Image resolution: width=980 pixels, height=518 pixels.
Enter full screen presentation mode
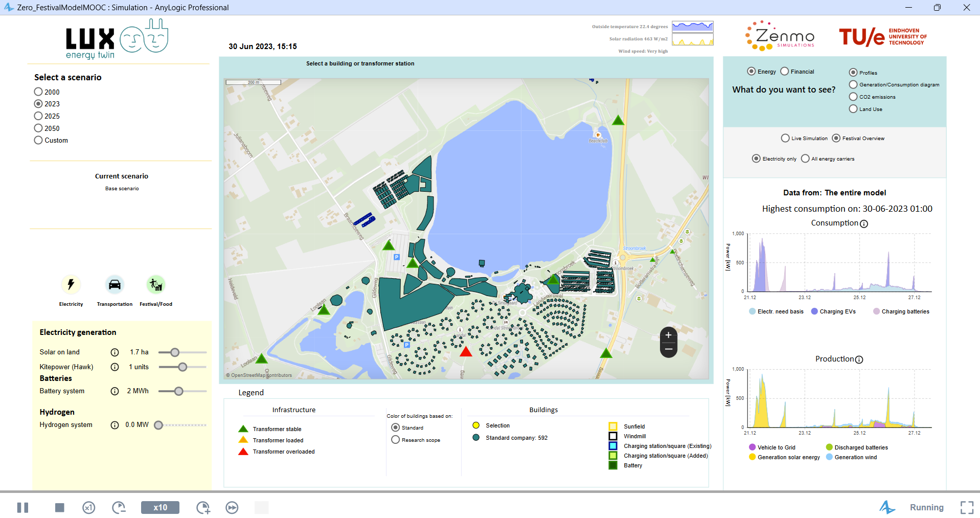(967, 507)
